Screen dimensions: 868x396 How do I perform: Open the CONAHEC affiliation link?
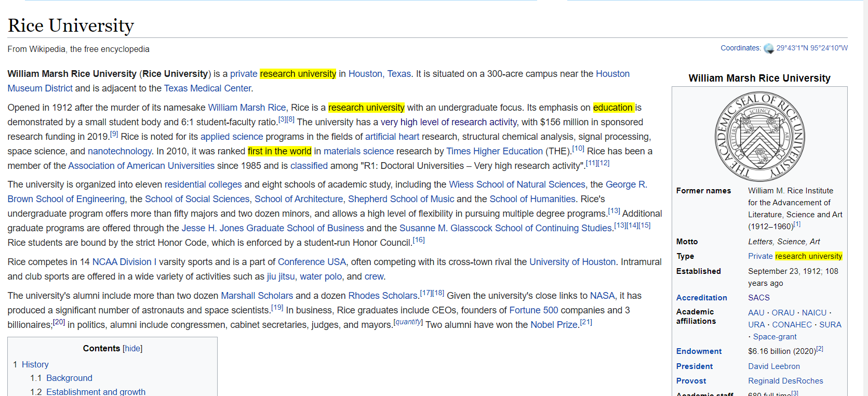click(792, 325)
